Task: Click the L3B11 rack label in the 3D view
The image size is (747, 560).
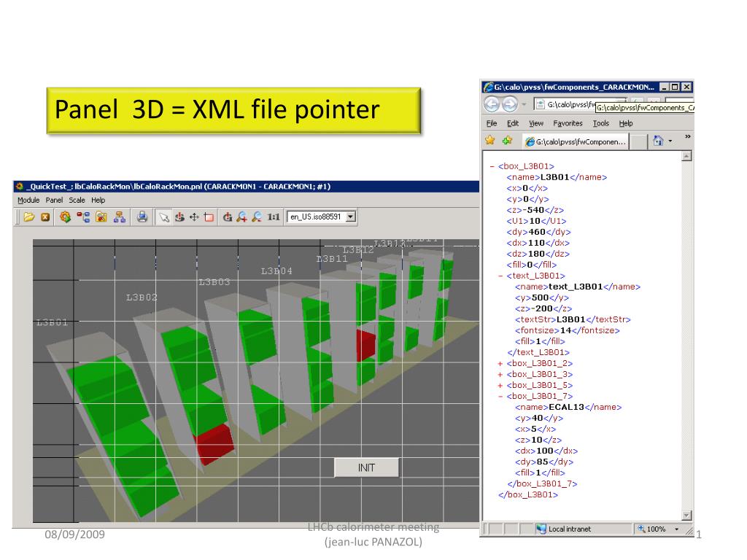Action: (332, 259)
